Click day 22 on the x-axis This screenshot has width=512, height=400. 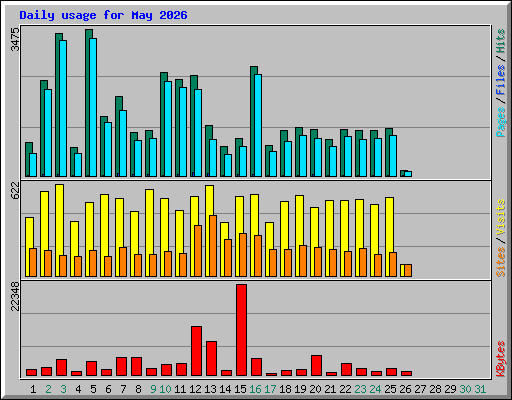click(x=345, y=389)
